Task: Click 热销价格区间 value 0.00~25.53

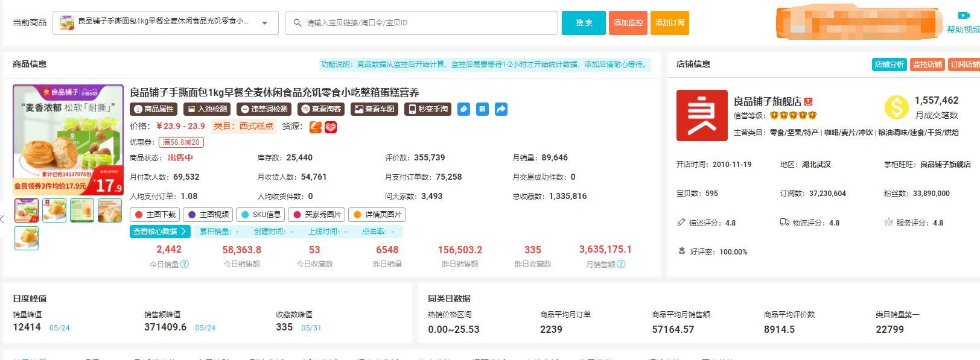Action: click(x=454, y=329)
